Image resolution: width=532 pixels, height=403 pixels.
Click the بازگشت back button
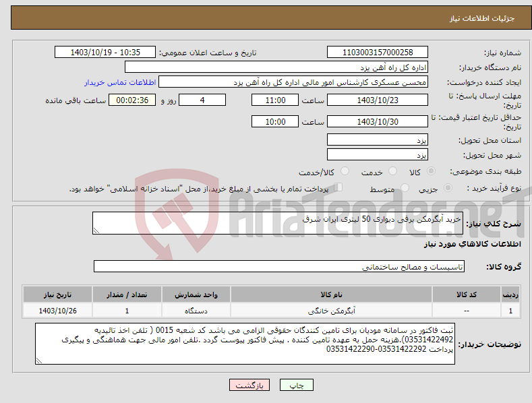coord(249,385)
